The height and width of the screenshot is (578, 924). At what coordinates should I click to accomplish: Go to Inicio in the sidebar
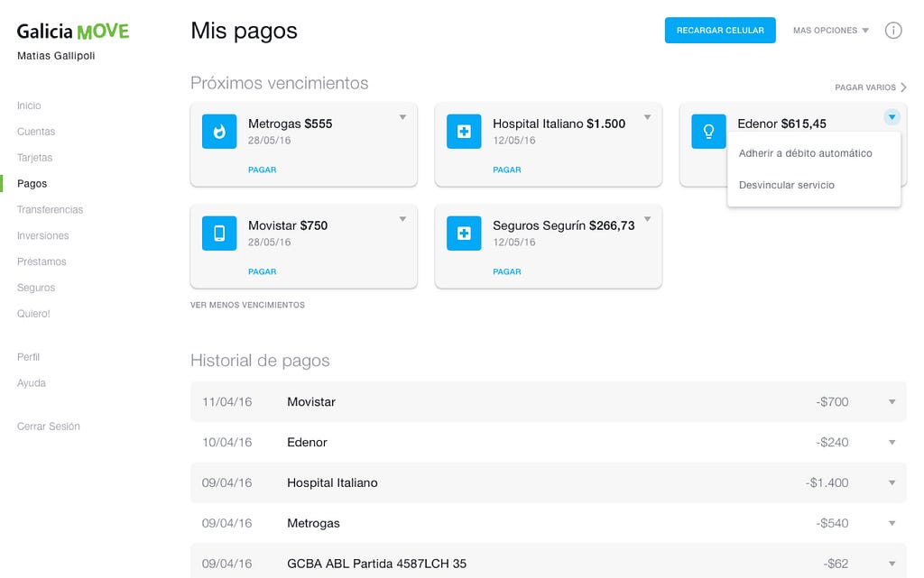(29, 106)
